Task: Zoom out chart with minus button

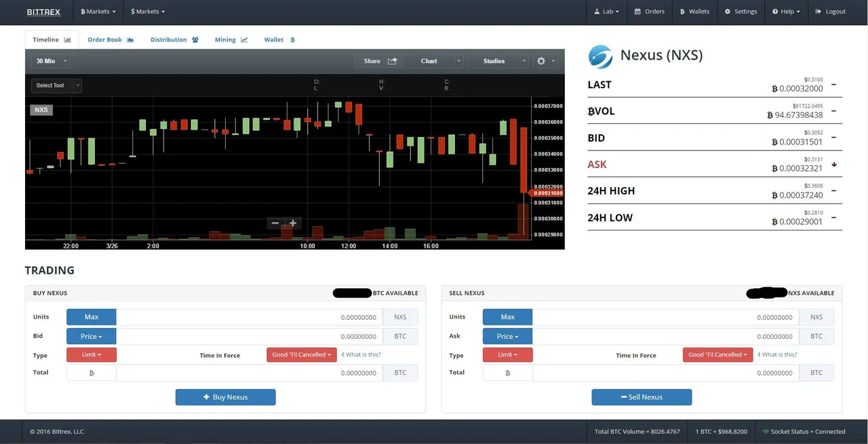Action: pos(275,223)
